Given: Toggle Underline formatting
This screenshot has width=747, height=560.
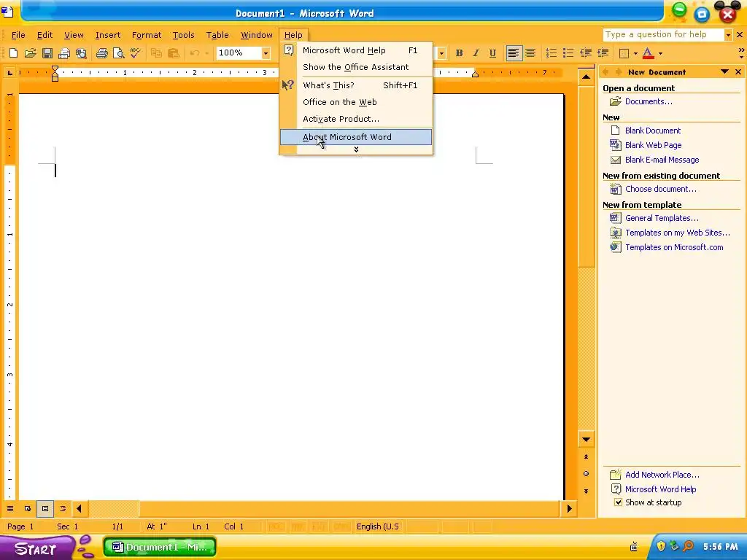Looking at the screenshot, I should [492, 53].
